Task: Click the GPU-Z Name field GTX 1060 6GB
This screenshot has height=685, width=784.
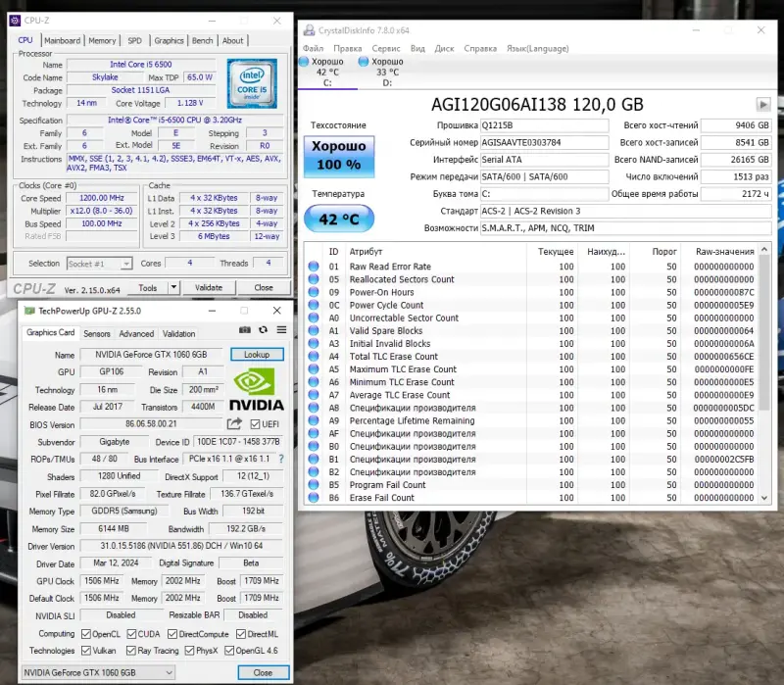Action: click(x=151, y=355)
